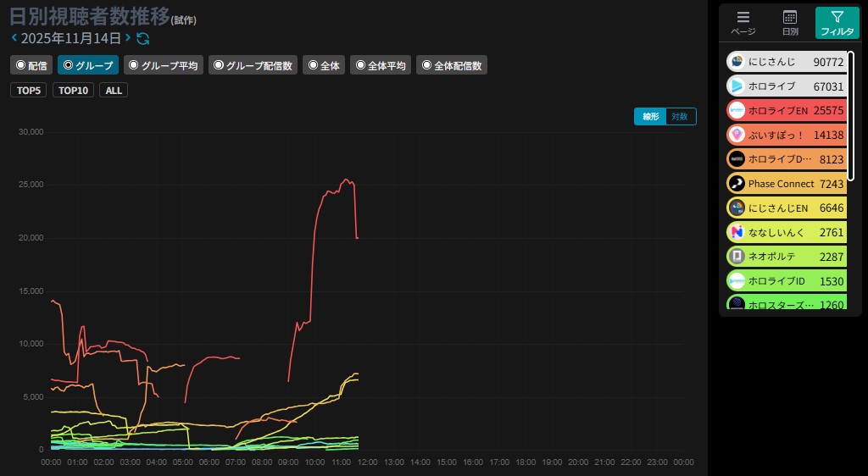The image size is (868, 476).
Task: Click the ななしいんく logo icon
Action: [737, 231]
